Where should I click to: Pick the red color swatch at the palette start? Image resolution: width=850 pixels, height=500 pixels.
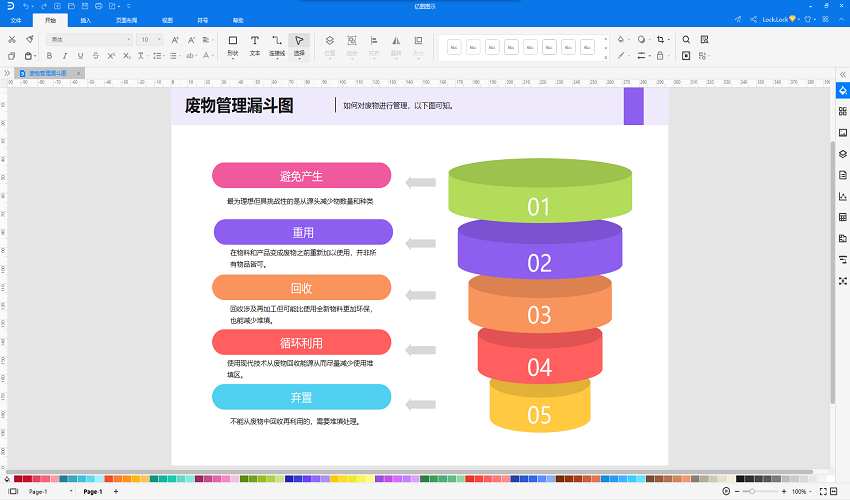pos(18,479)
